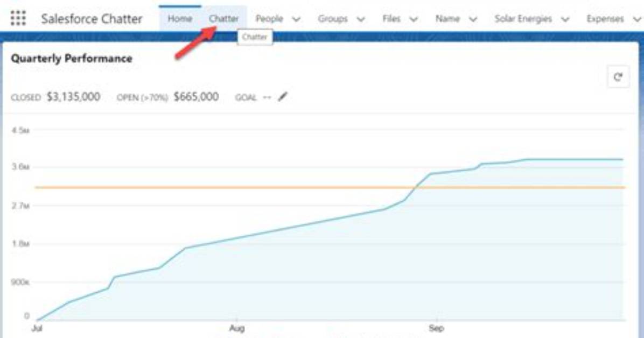Click the Sep label on the x-axis
The height and width of the screenshot is (338, 644).
coord(436,328)
